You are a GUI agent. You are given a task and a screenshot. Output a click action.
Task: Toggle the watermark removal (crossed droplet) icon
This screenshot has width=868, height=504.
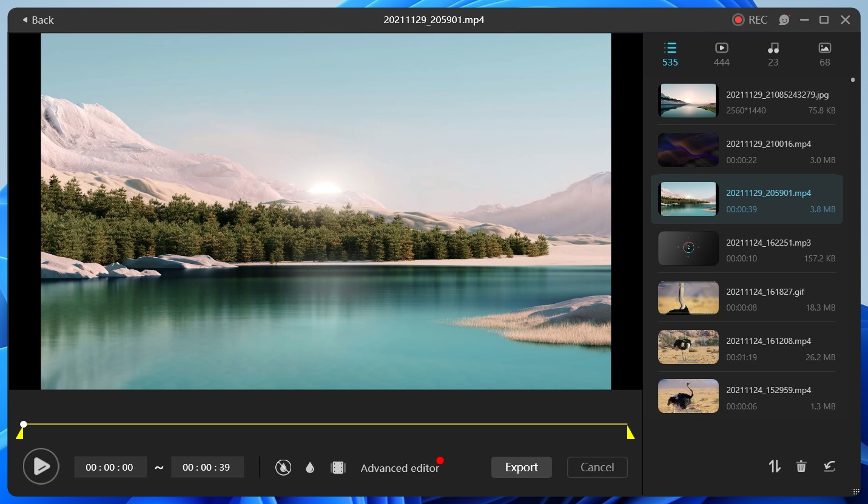coord(283,467)
